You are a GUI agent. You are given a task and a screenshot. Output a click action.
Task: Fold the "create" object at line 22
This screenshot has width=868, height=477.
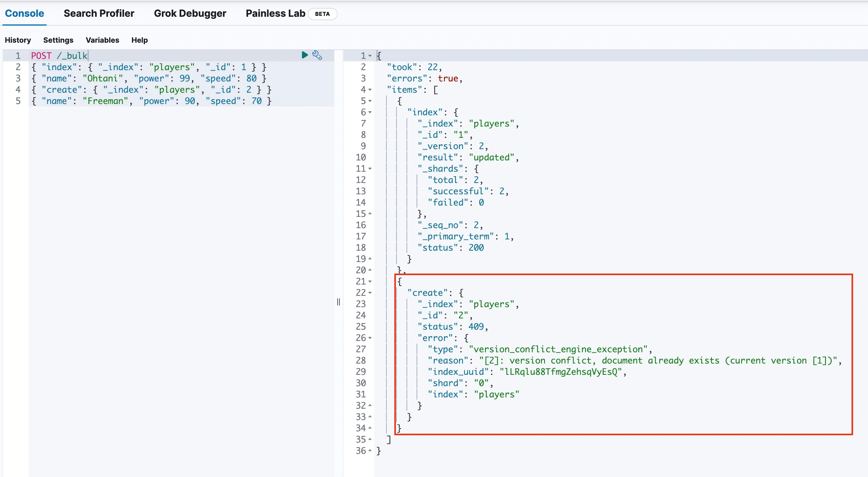pyautogui.click(x=370, y=293)
